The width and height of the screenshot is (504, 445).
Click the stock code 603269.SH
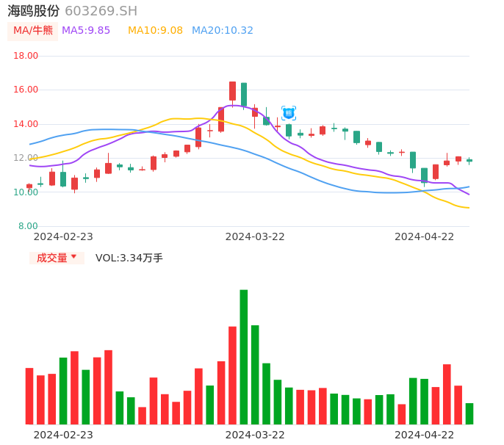(101, 11)
